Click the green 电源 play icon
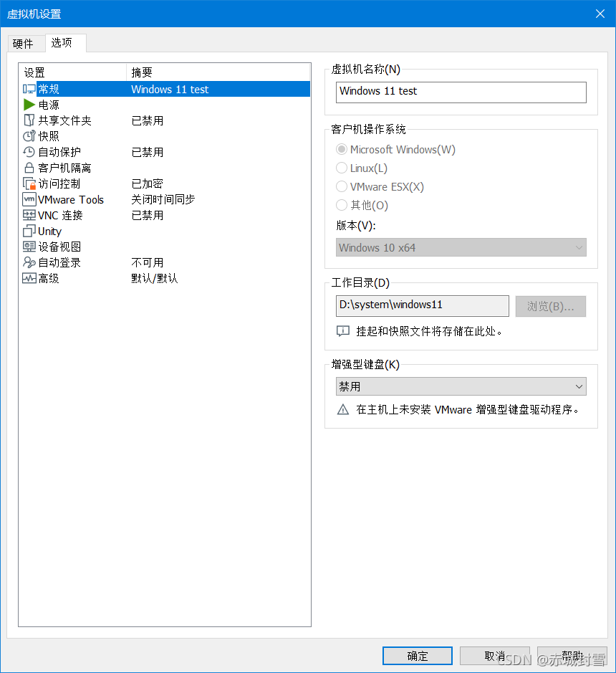This screenshot has height=673, width=616. 29,105
